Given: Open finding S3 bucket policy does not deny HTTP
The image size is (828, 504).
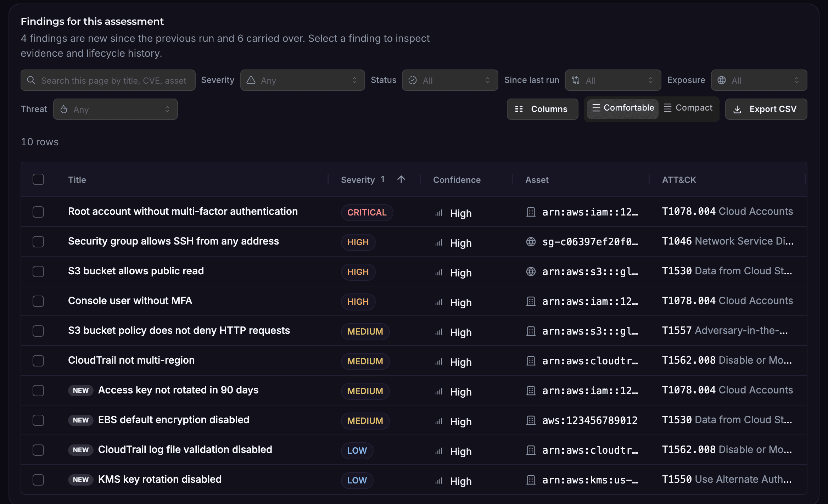Looking at the screenshot, I should pos(179,330).
